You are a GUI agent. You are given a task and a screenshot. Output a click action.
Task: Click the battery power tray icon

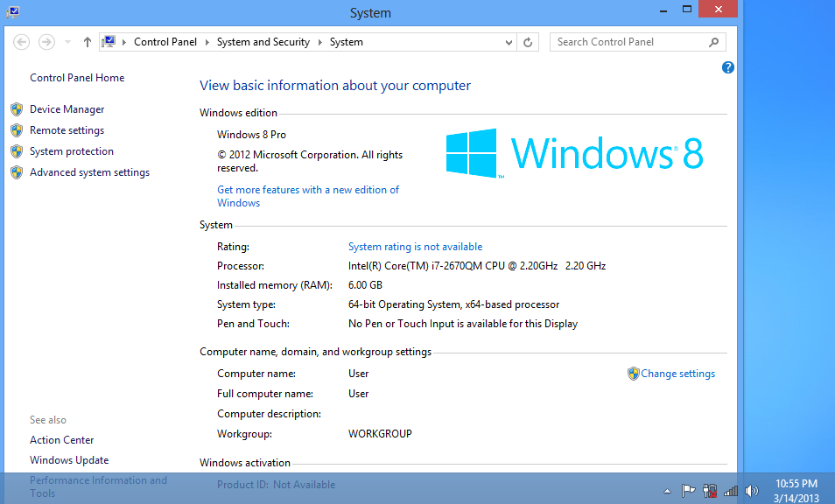pyautogui.click(x=710, y=491)
